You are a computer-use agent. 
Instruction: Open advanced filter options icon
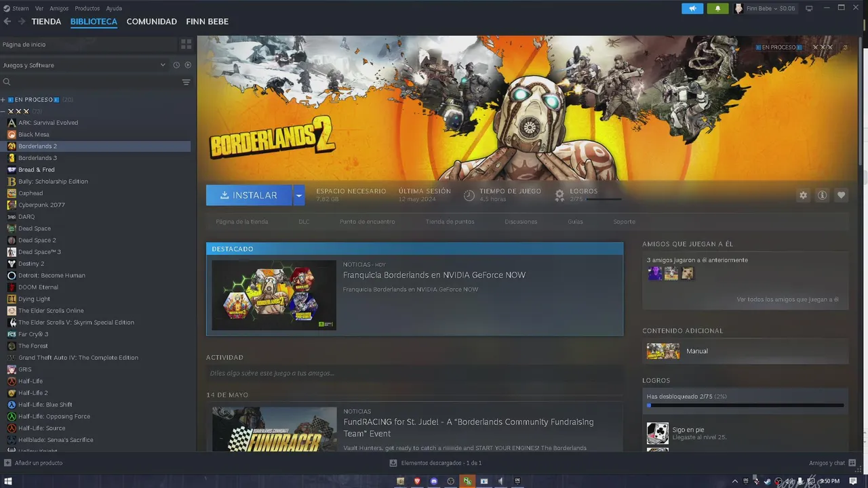(x=186, y=82)
